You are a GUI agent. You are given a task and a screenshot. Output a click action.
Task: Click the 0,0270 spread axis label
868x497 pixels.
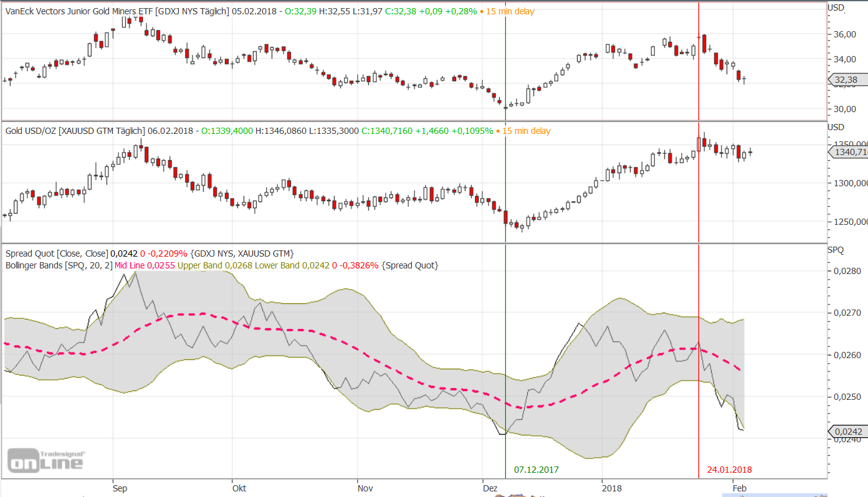click(847, 313)
